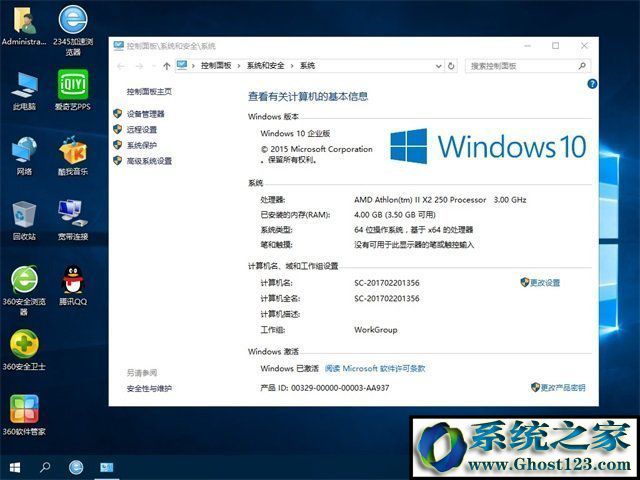This screenshot has height=480, width=640.
Task: Click the 查看有关计算机的基本信息 heading
Action: (308, 96)
